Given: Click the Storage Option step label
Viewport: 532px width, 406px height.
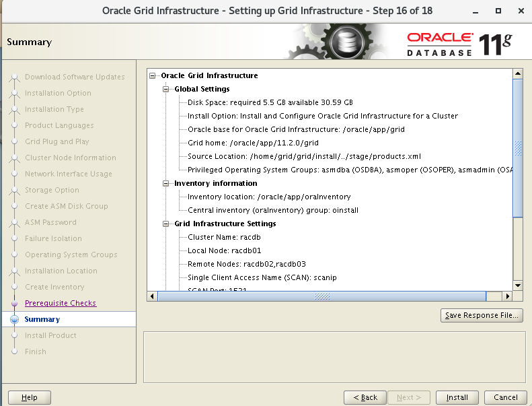Looking at the screenshot, I should [x=52, y=190].
